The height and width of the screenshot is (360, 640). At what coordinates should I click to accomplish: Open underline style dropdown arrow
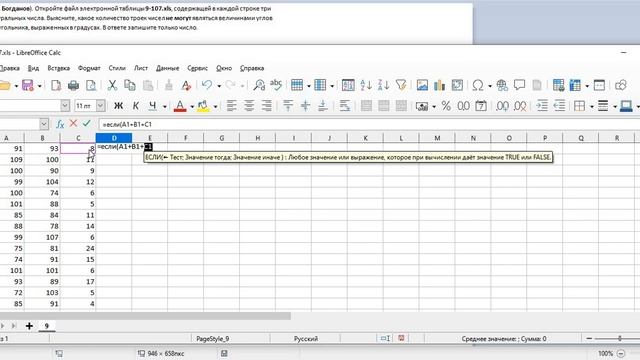coord(164,107)
